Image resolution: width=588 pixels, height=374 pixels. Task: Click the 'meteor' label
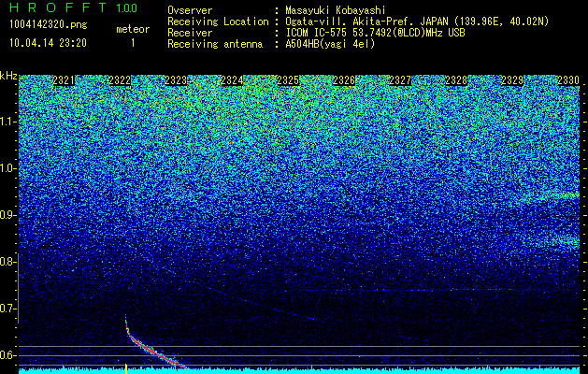(133, 29)
